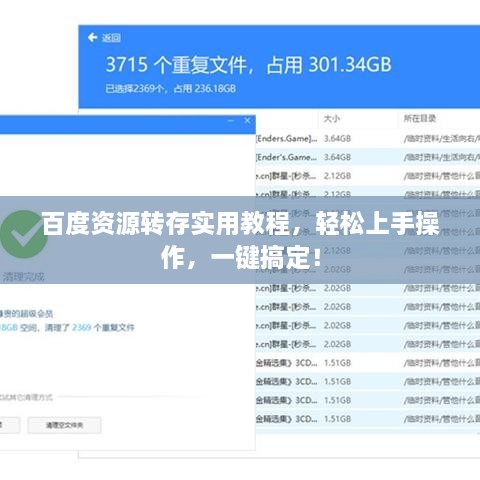Close the cleanup result dialog via X
This screenshot has width=480, height=480.
(x=247, y=120)
